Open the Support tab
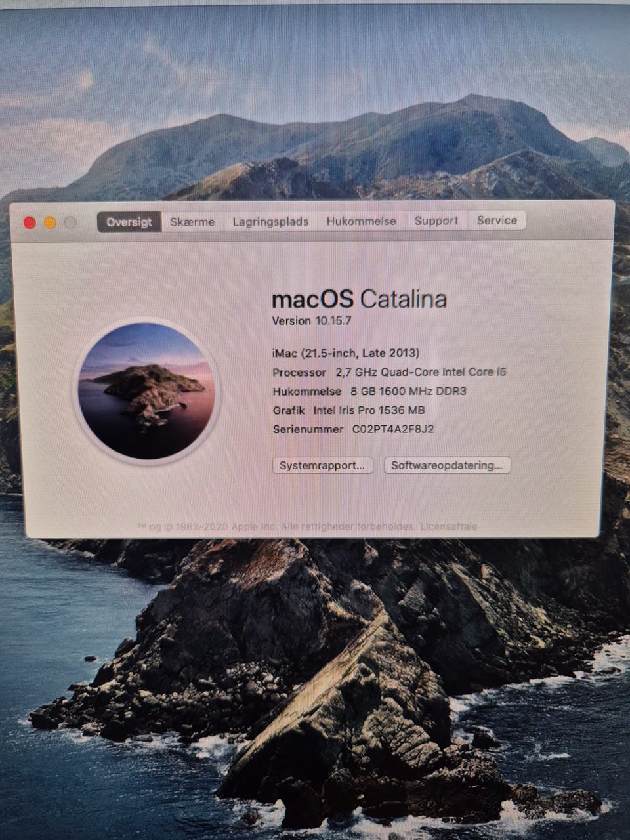 pos(436,220)
